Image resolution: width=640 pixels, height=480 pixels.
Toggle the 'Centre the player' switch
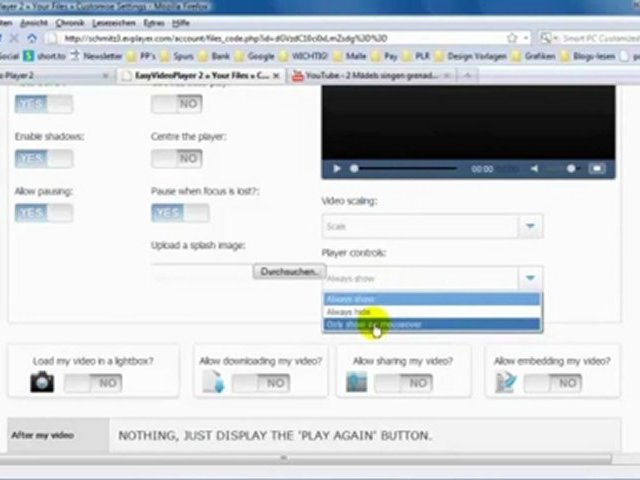[178, 159]
